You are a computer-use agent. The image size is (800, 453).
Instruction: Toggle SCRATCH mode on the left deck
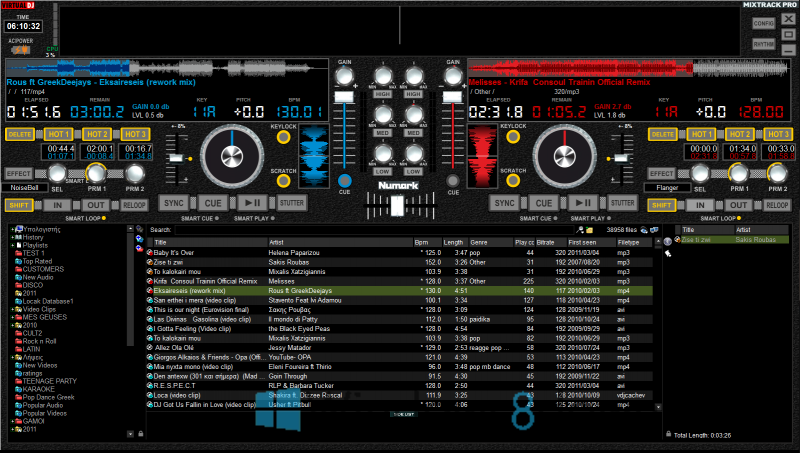[283, 181]
